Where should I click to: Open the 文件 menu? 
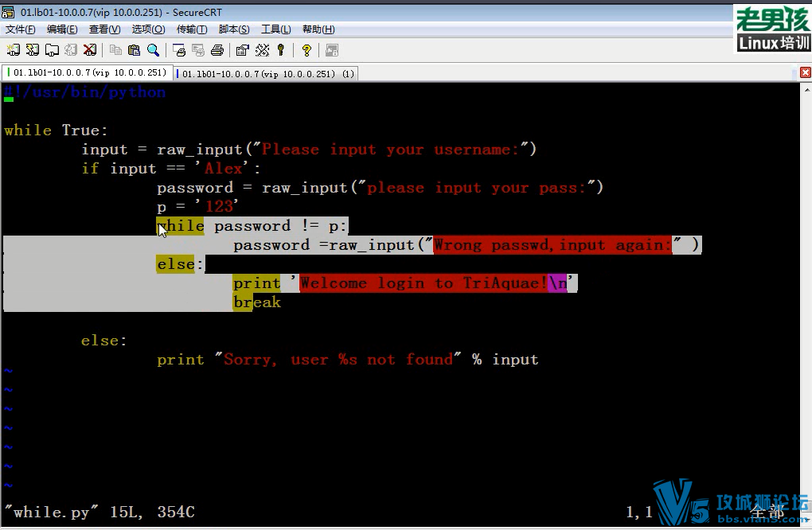pyautogui.click(x=19, y=29)
